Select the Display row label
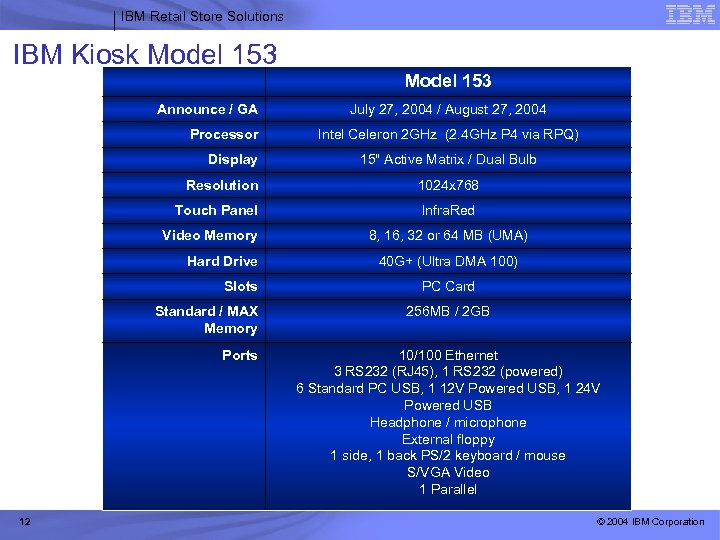Image resolution: width=720 pixels, height=540 pixels. point(232,159)
